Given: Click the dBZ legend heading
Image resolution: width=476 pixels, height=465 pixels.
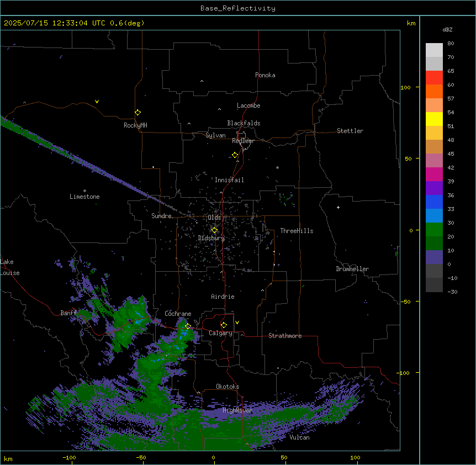Looking at the screenshot, I should click(447, 30).
